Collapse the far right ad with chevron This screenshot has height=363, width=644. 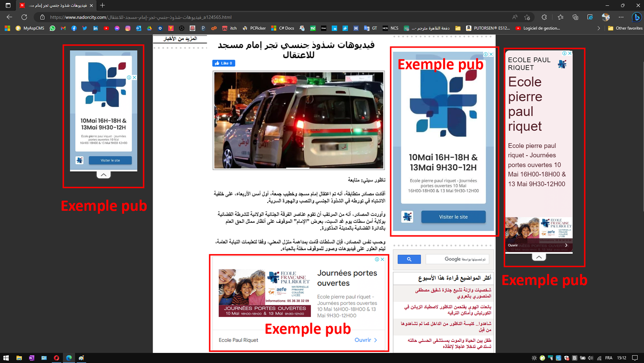pyautogui.click(x=539, y=257)
